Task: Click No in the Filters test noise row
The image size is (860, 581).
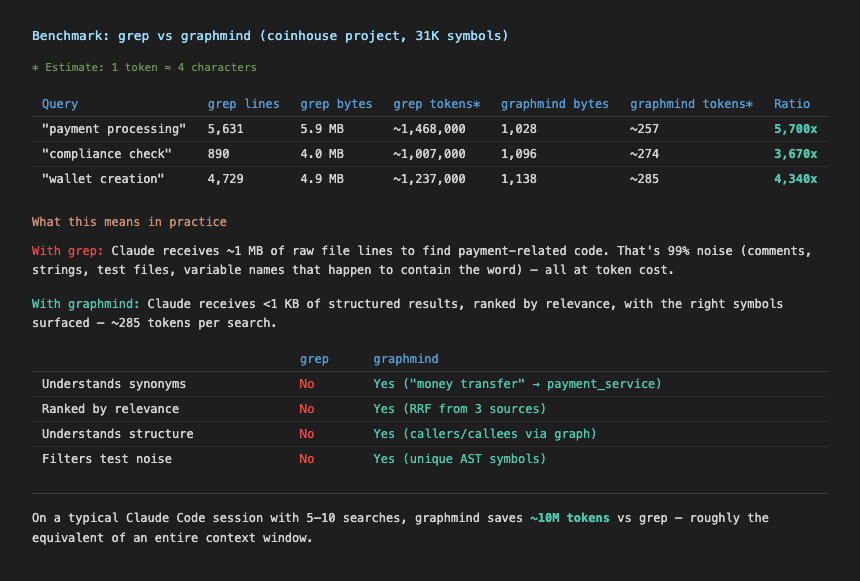Action: point(307,459)
